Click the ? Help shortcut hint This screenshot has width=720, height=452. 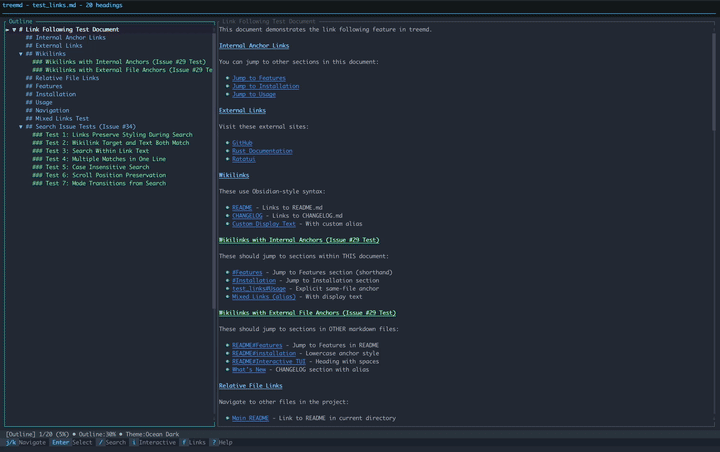coord(221,443)
